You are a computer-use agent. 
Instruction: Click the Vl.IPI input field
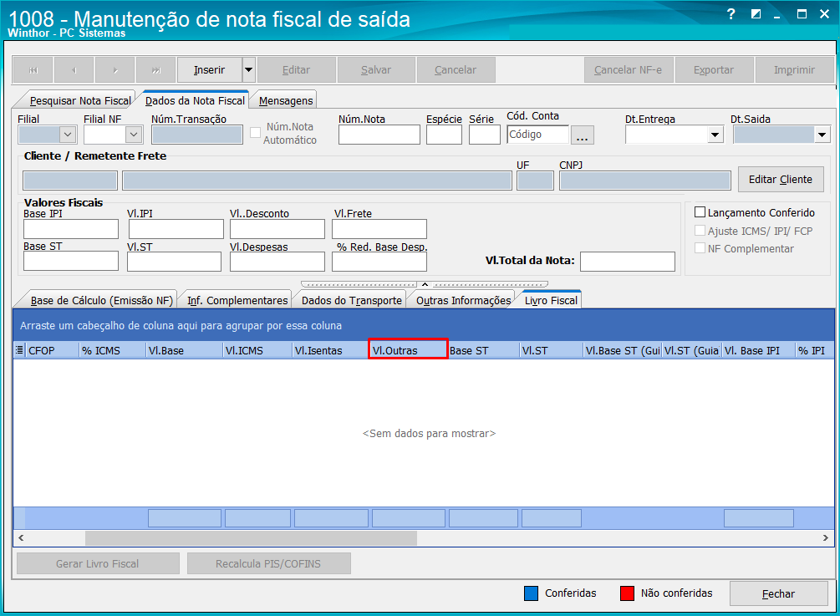(176, 229)
